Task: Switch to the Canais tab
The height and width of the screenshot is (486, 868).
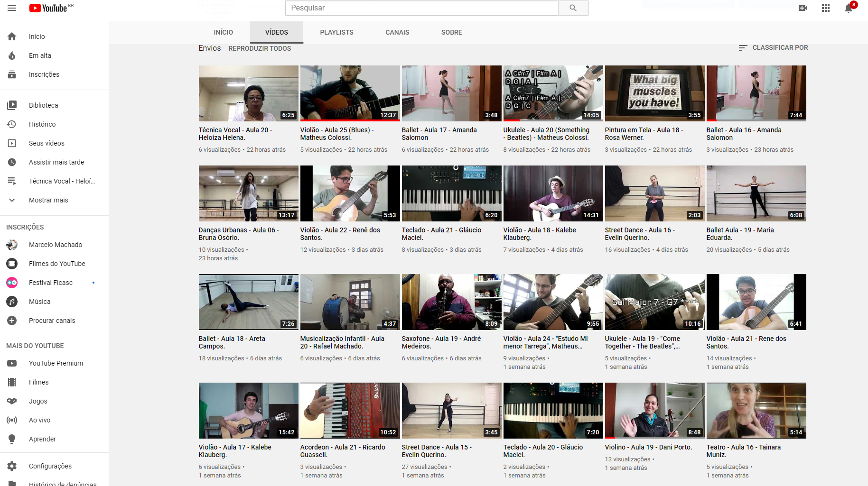Action: [x=397, y=32]
